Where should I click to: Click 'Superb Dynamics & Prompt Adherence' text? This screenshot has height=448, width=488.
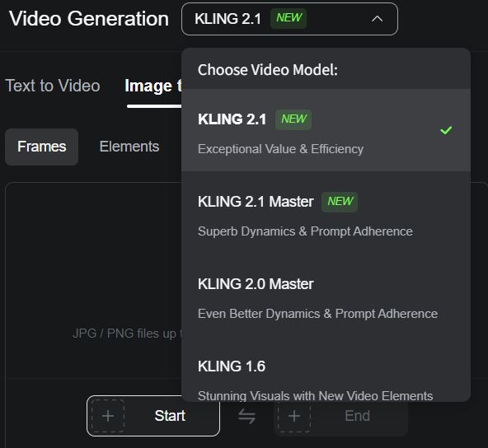(x=305, y=231)
